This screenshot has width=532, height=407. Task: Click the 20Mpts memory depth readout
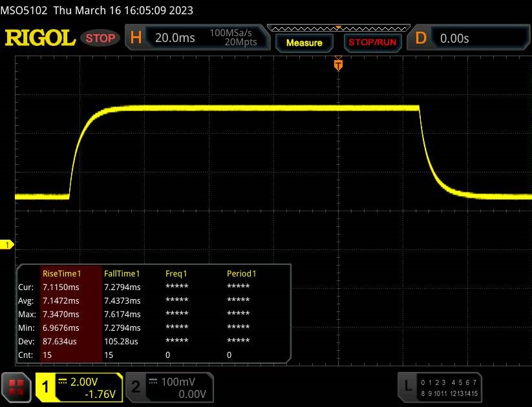(x=241, y=42)
